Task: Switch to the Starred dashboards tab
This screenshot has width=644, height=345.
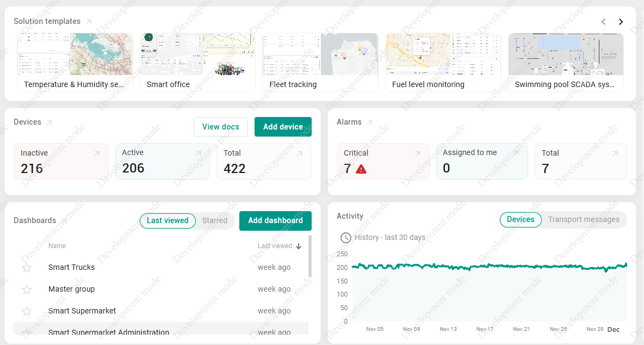Action: pyautogui.click(x=214, y=220)
